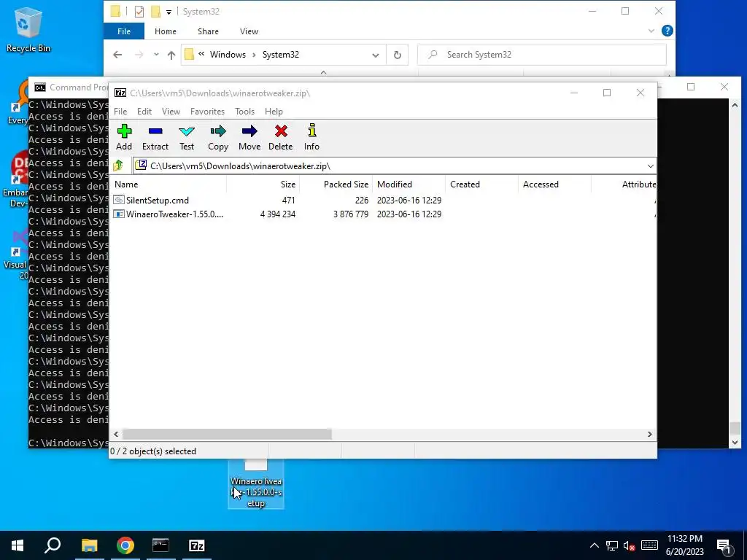Open the quick access toolbar dropdown arrow

coord(169,12)
